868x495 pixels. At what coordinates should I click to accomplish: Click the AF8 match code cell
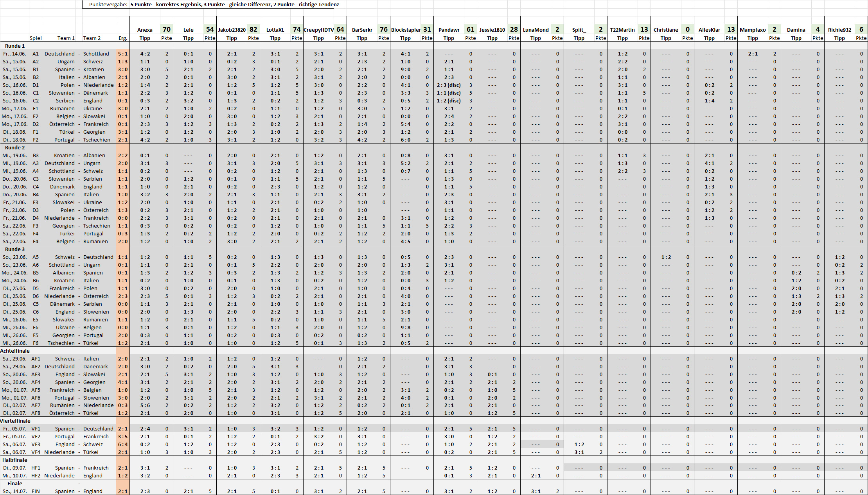(36, 413)
